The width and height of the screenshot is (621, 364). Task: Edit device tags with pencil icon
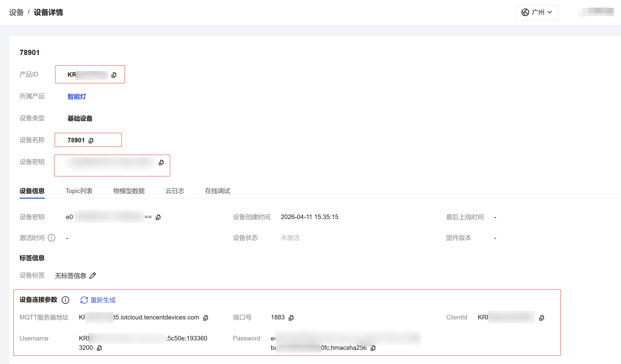pos(93,275)
